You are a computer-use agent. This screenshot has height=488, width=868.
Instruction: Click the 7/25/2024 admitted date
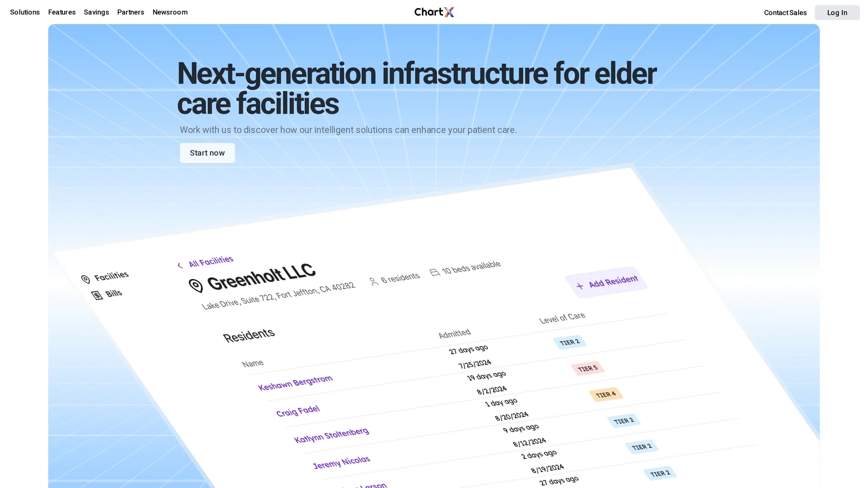point(475,364)
